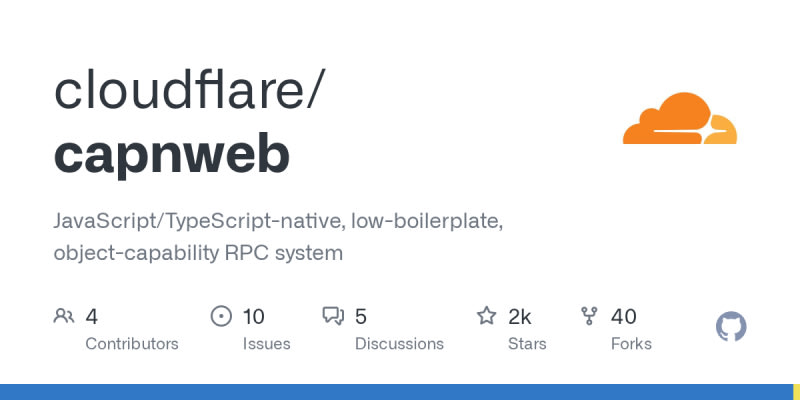
Task: Open the Issues label
Action: (266, 343)
